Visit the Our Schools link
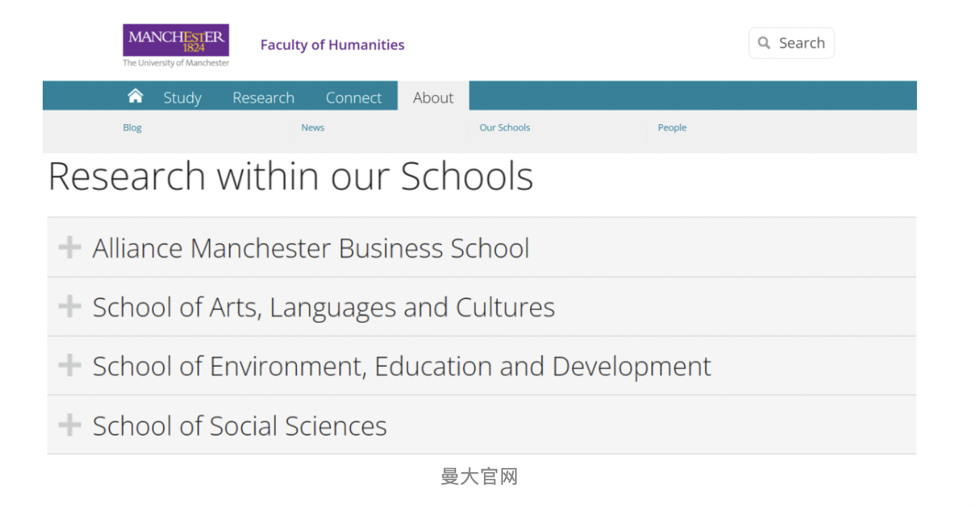This screenshot has width=980, height=506. point(505,128)
